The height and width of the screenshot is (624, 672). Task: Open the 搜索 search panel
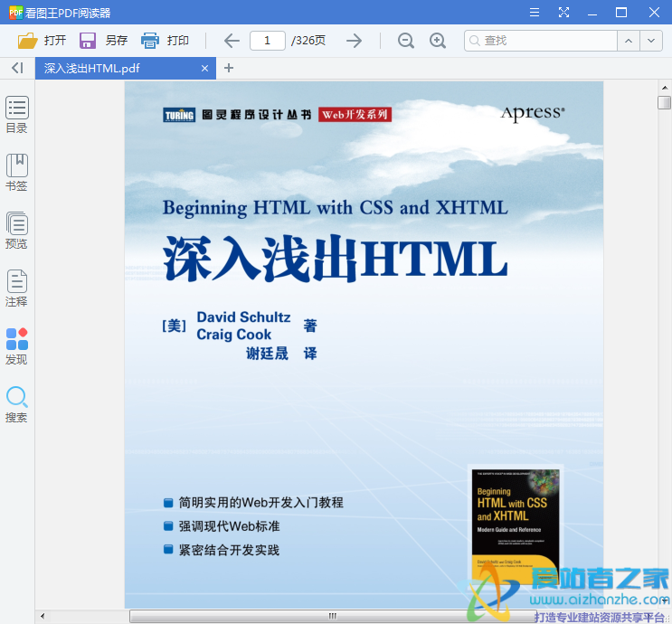(16, 404)
